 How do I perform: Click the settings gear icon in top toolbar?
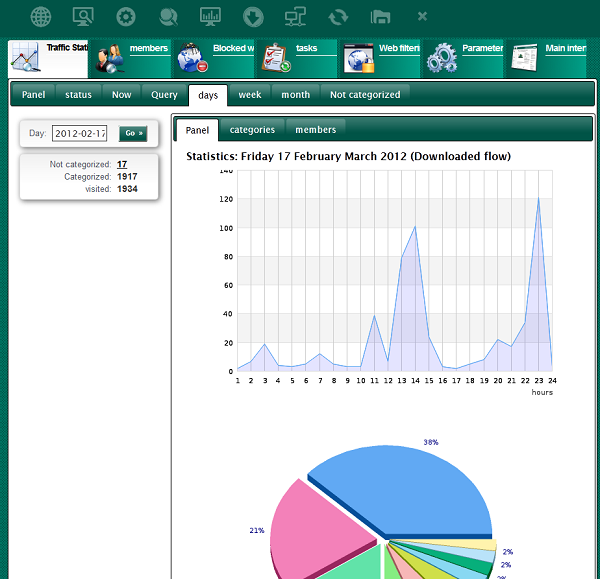click(126, 17)
